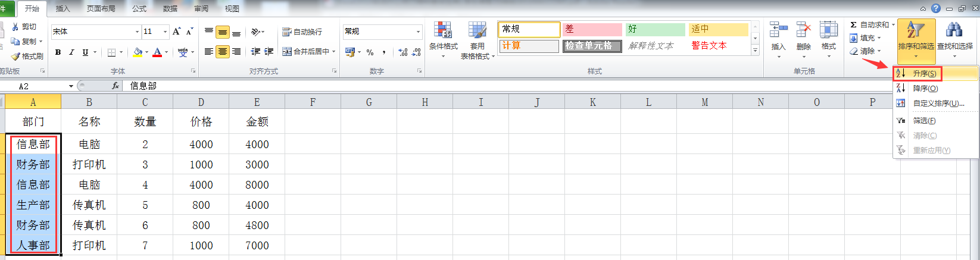The width and height of the screenshot is (980, 260).
Task: Choose the 检查单元格 cell style
Action: point(592,46)
